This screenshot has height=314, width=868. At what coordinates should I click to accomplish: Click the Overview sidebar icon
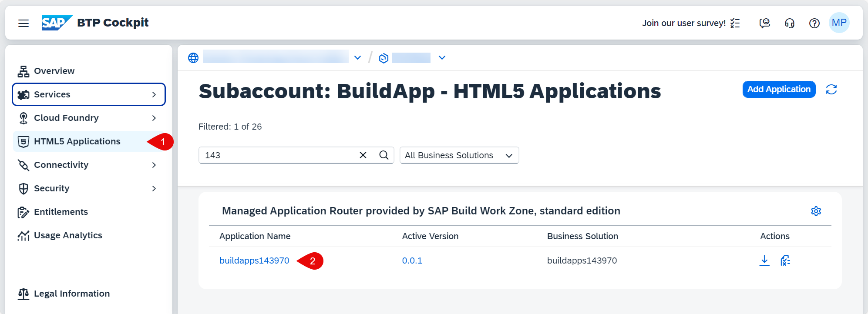click(24, 71)
